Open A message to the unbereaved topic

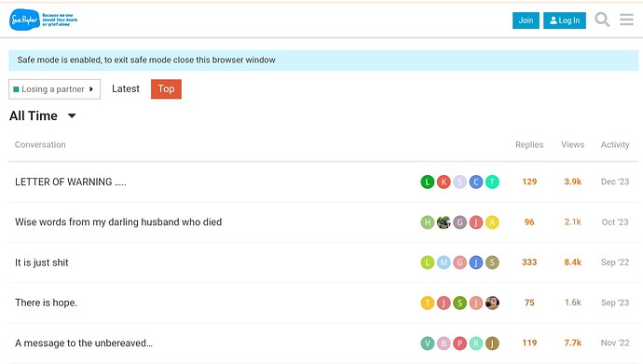click(84, 344)
